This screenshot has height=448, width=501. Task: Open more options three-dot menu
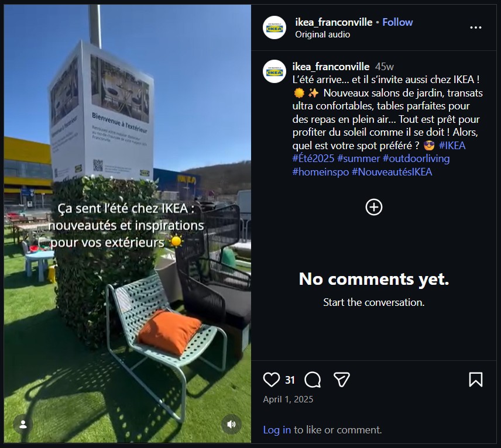click(x=476, y=27)
